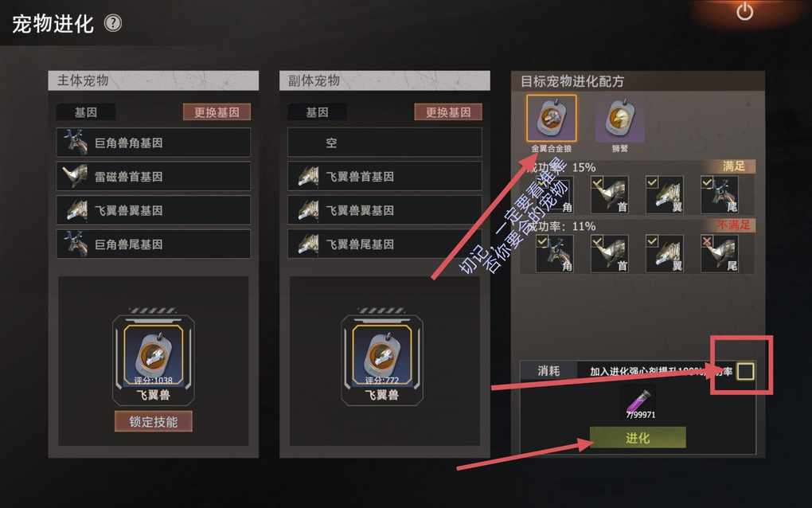Click 更换基因 button under 副体宠物
The height and width of the screenshot is (508, 812).
click(448, 111)
